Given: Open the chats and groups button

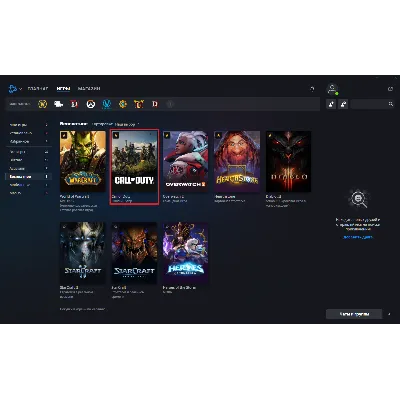Looking at the screenshot, I should click(x=354, y=314).
